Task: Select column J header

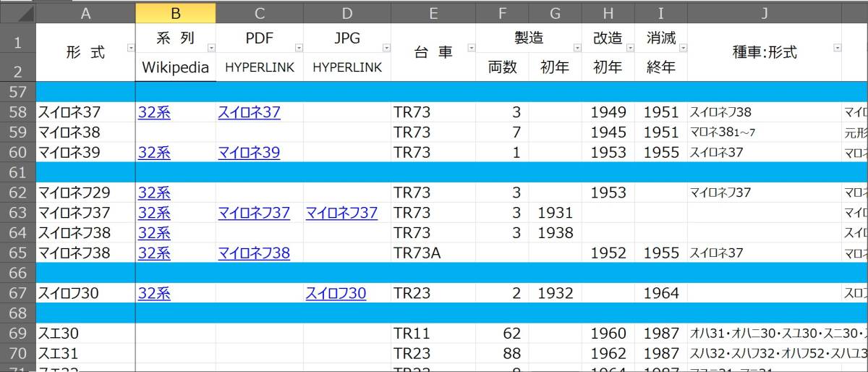Action: pos(765,12)
